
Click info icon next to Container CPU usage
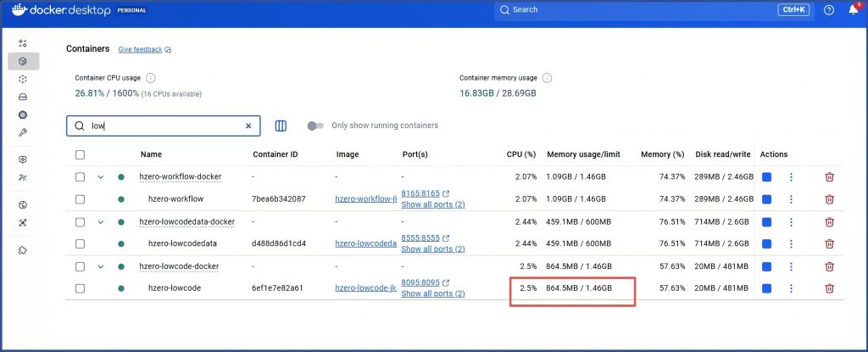coord(151,78)
